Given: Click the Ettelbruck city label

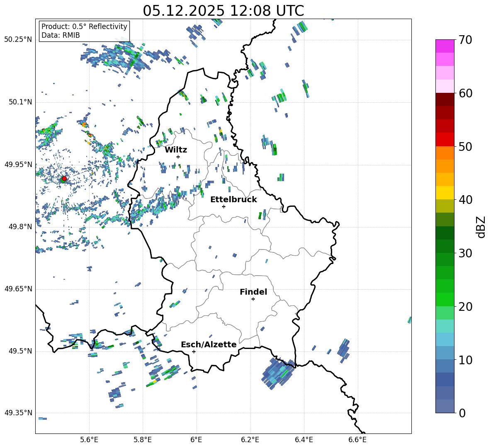Looking at the screenshot, I should coord(233,199).
